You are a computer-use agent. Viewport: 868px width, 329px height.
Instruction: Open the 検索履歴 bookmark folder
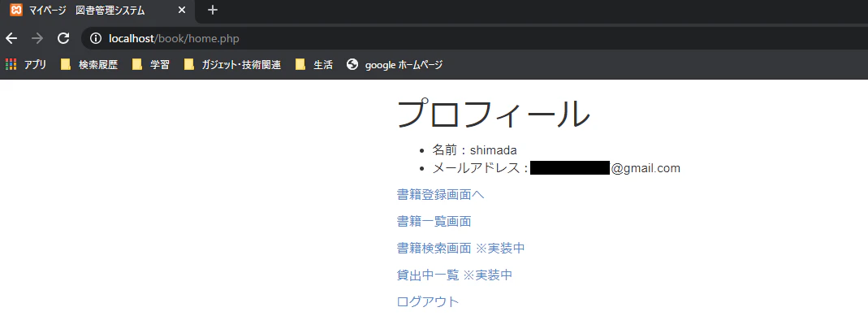coord(89,65)
